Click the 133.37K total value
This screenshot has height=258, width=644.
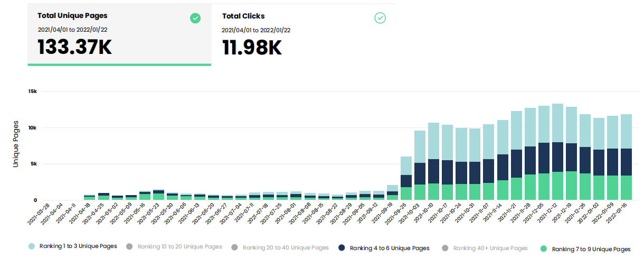coord(75,47)
